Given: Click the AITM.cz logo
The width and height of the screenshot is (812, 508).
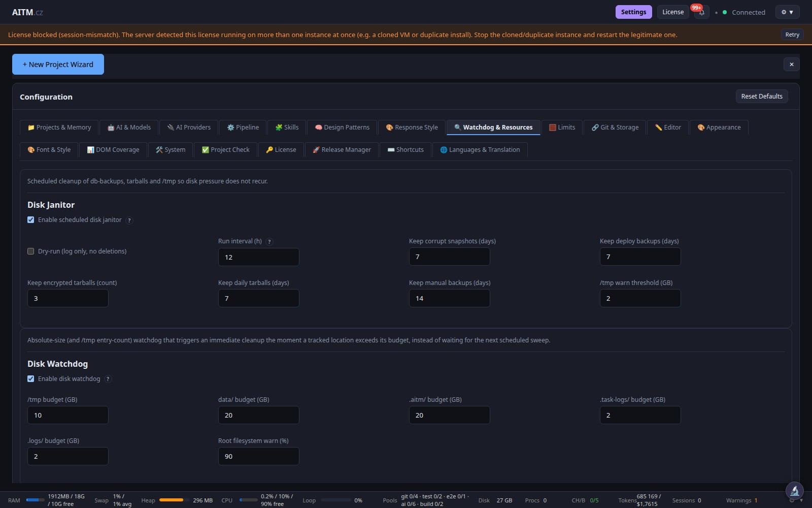Looking at the screenshot, I should [x=27, y=12].
